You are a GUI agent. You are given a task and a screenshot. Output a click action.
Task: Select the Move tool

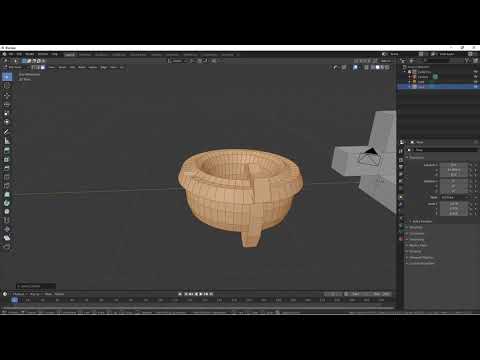point(7,96)
